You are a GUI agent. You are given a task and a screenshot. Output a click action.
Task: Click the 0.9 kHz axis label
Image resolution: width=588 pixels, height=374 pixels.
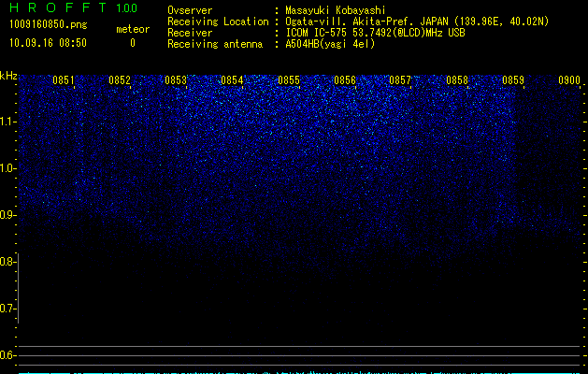7,215
